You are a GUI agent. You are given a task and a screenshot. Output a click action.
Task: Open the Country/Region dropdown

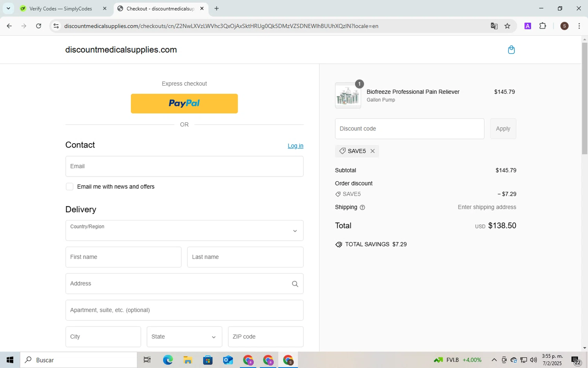coord(184,231)
